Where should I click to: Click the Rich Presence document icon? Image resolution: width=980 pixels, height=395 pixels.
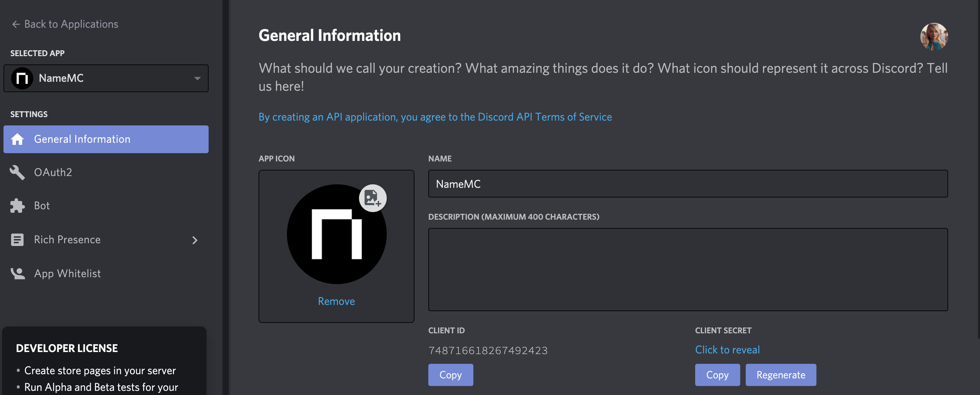coord(17,240)
